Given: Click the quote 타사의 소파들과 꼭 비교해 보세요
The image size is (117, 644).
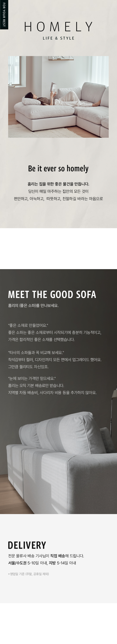Looking at the screenshot, I should tap(36, 353).
